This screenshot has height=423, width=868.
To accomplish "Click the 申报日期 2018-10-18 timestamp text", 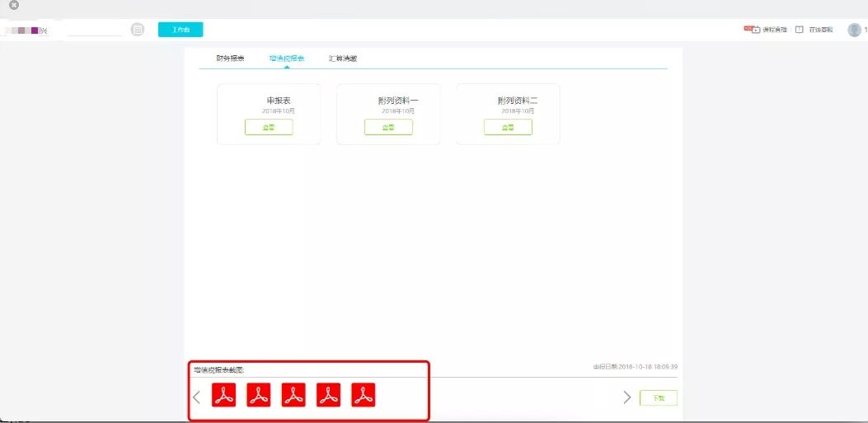I will (x=636, y=367).
